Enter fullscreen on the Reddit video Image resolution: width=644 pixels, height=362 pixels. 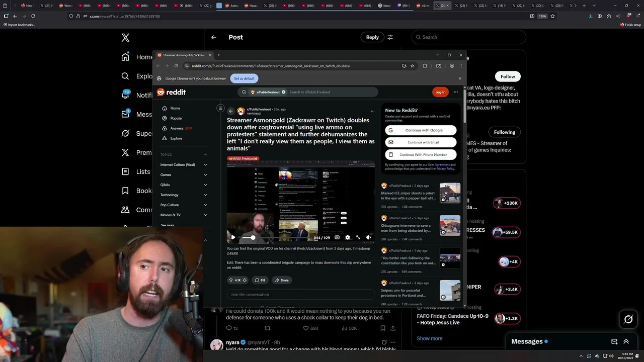point(358,237)
